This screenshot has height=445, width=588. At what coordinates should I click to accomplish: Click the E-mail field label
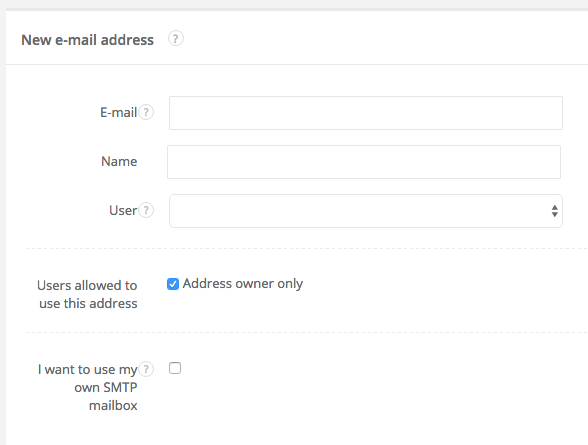click(x=118, y=112)
